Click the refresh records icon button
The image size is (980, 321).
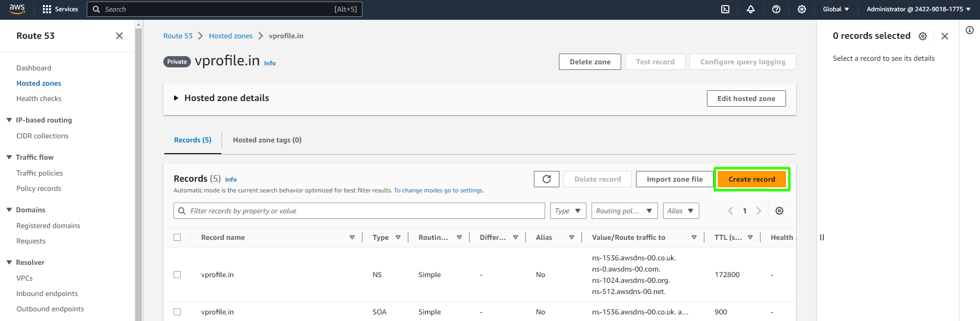click(x=547, y=179)
